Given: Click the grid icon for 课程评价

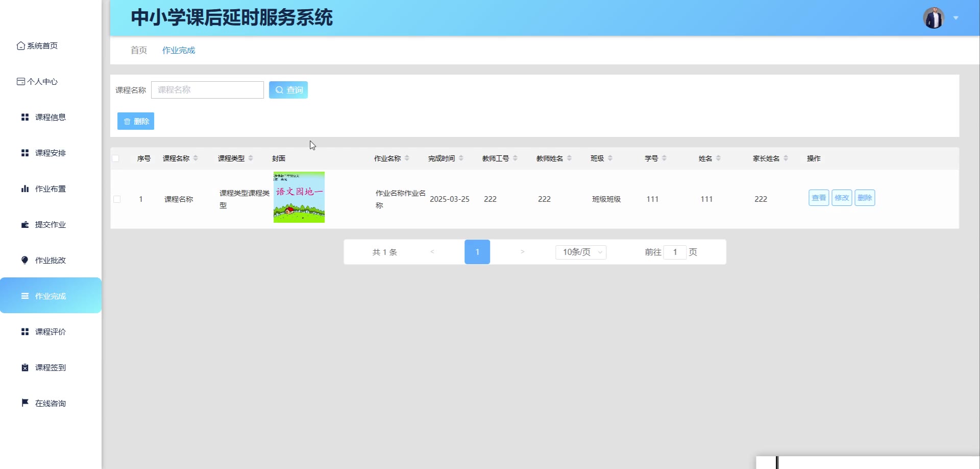Looking at the screenshot, I should [x=24, y=332].
